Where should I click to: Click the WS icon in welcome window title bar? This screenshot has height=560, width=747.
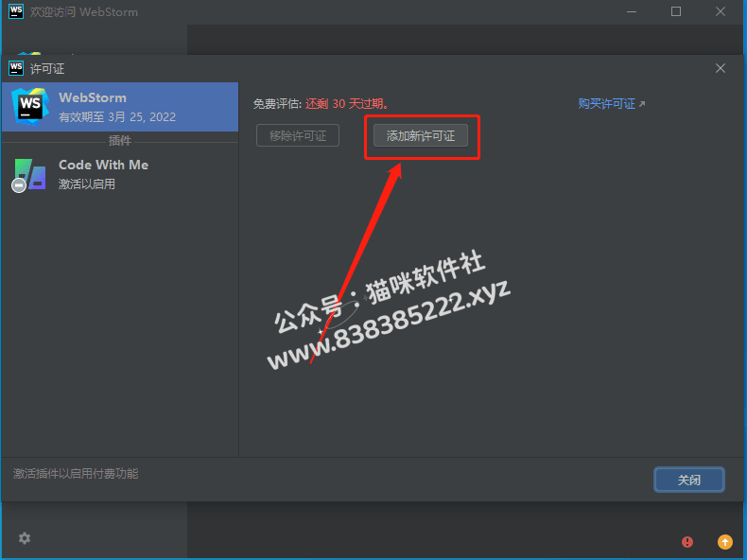pyautogui.click(x=16, y=11)
